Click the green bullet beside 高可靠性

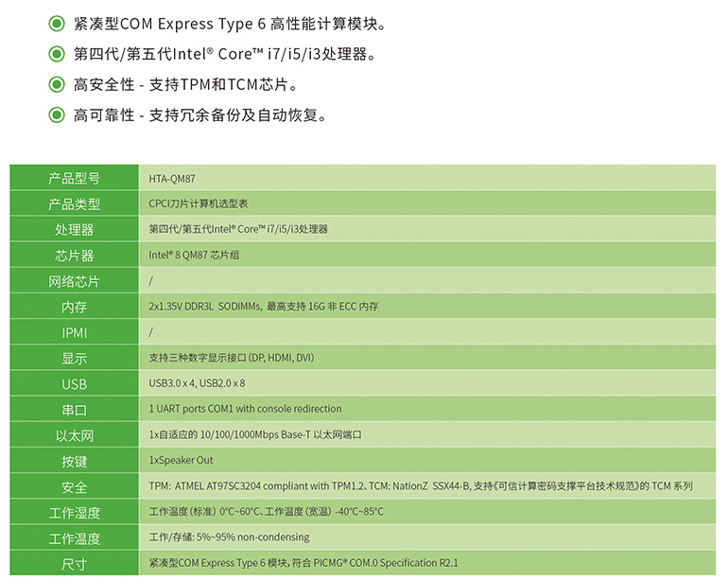pyautogui.click(x=57, y=114)
